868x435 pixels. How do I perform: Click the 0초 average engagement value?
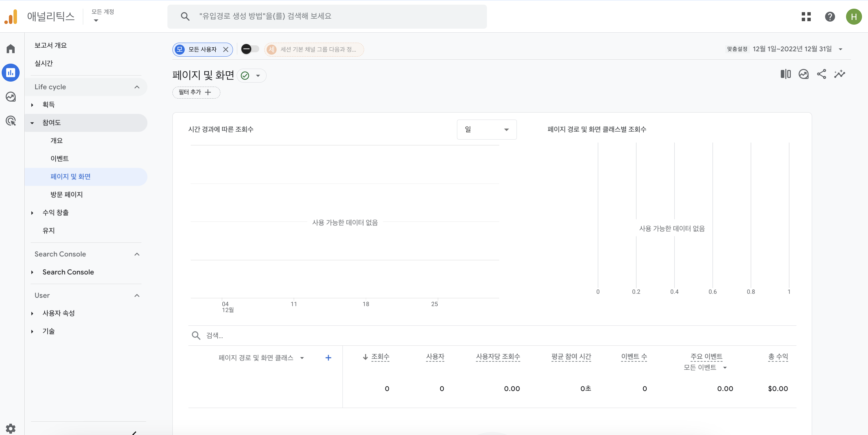[x=586, y=389]
